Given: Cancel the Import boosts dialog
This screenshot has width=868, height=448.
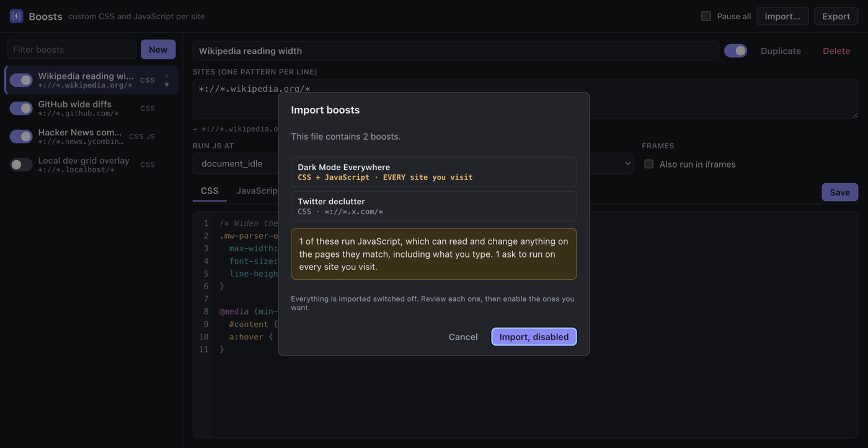Looking at the screenshot, I should point(463,337).
